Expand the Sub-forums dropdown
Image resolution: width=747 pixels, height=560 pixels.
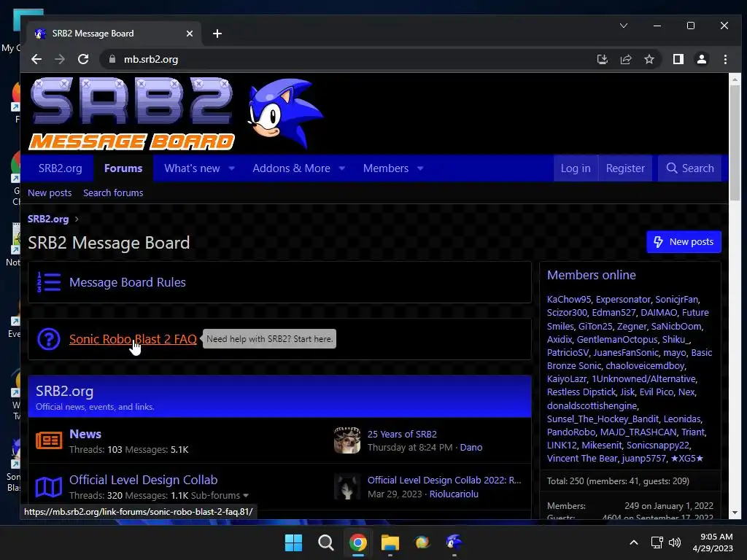[x=220, y=495]
